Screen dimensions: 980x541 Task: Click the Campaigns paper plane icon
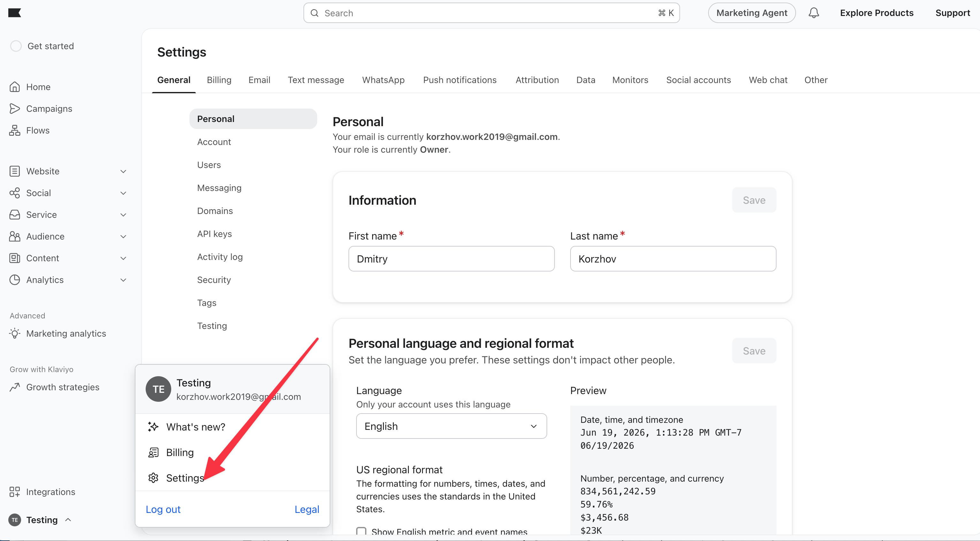tap(14, 109)
